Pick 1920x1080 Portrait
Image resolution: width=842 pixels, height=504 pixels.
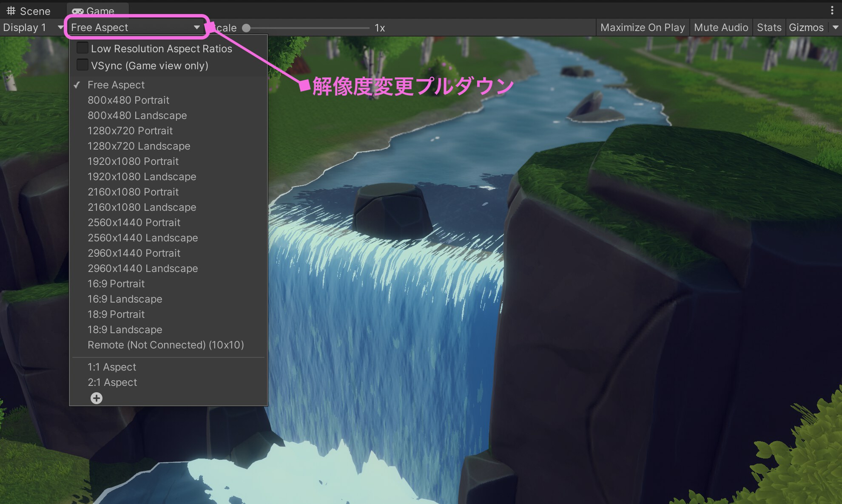click(x=168, y=161)
